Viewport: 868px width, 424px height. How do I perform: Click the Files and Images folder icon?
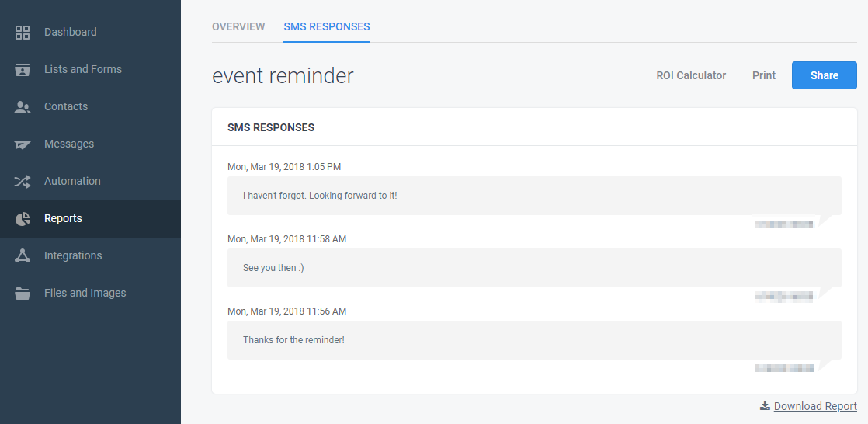pos(23,293)
